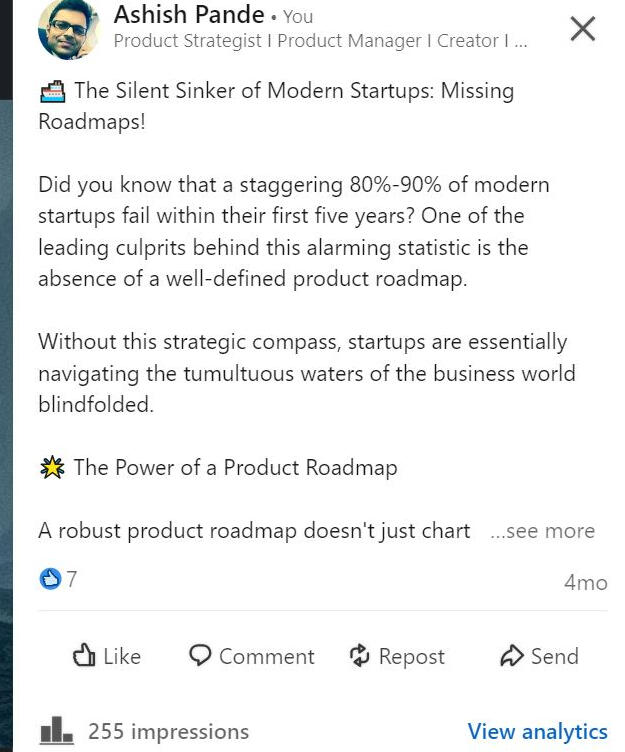Click the sparkle emoji before Power heading

[x=52, y=468]
